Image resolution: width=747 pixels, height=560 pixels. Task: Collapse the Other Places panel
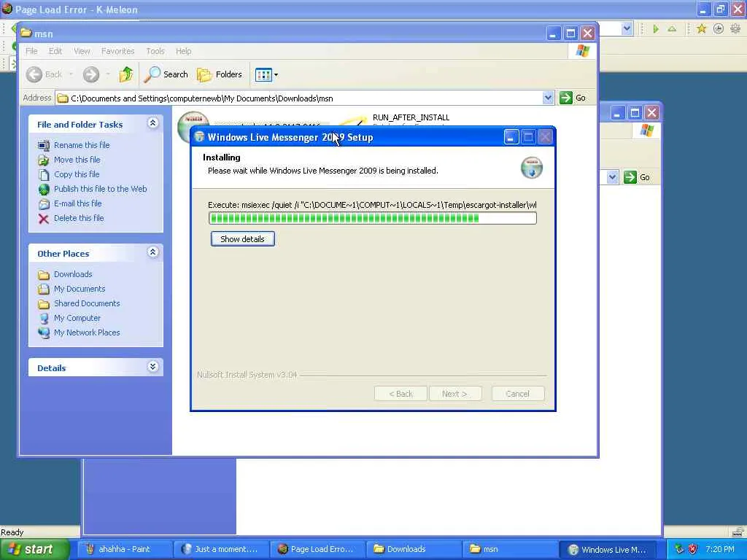(152, 252)
